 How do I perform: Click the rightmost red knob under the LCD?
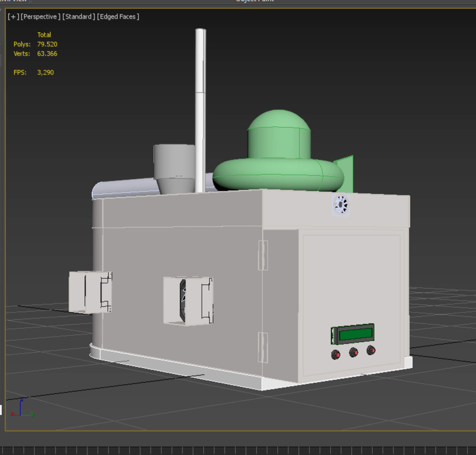371,350
